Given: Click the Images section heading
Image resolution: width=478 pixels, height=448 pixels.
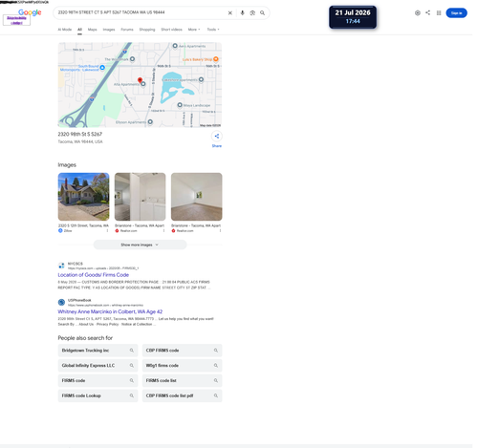Looking at the screenshot, I should point(67,164).
